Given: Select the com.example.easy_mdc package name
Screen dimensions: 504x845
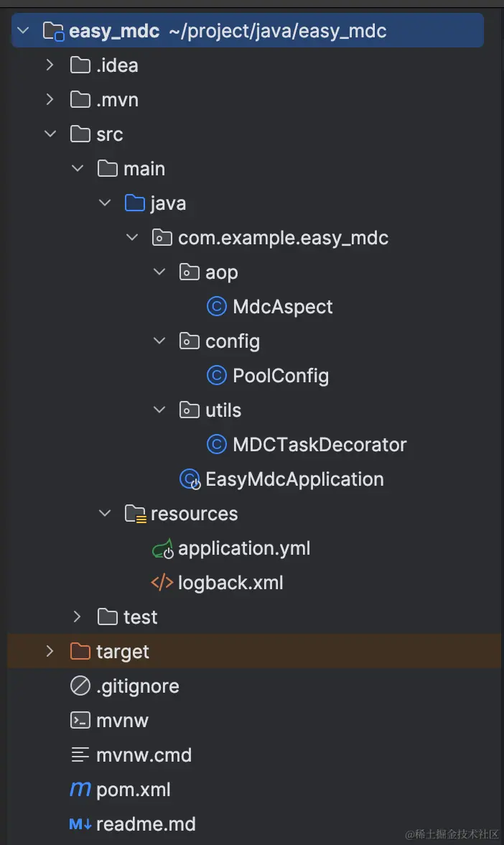Looking at the screenshot, I should (283, 239).
